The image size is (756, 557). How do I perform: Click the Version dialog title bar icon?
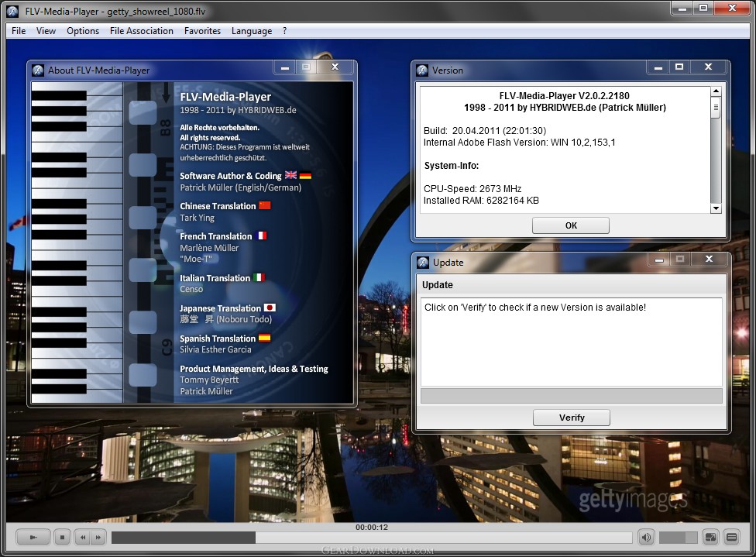422,70
